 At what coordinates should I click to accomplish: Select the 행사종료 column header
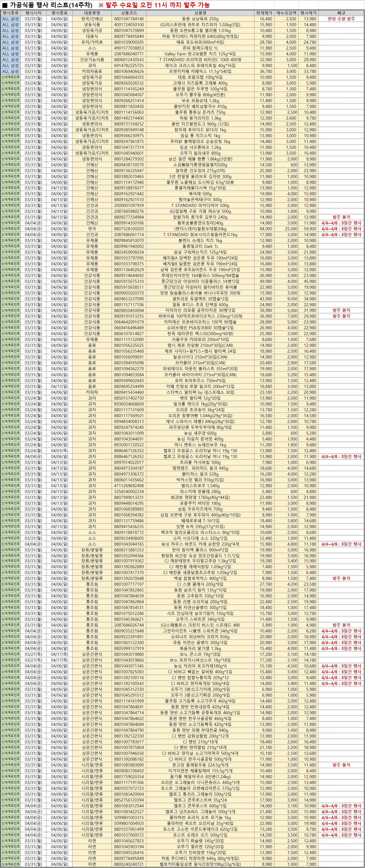(60, 13)
